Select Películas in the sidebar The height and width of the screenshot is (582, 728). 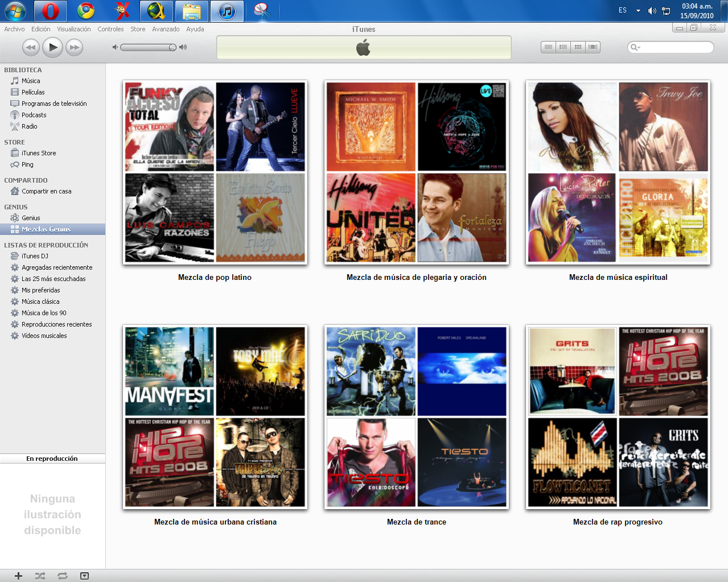coord(52,92)
